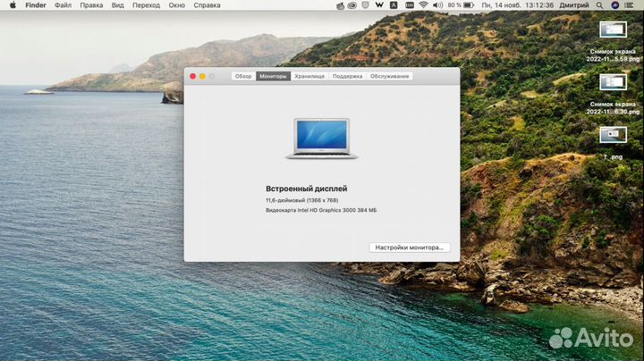Click the battery 80 % indicator
The width and height of the screenshot is (644, 361).
click(x=461, y=5)
